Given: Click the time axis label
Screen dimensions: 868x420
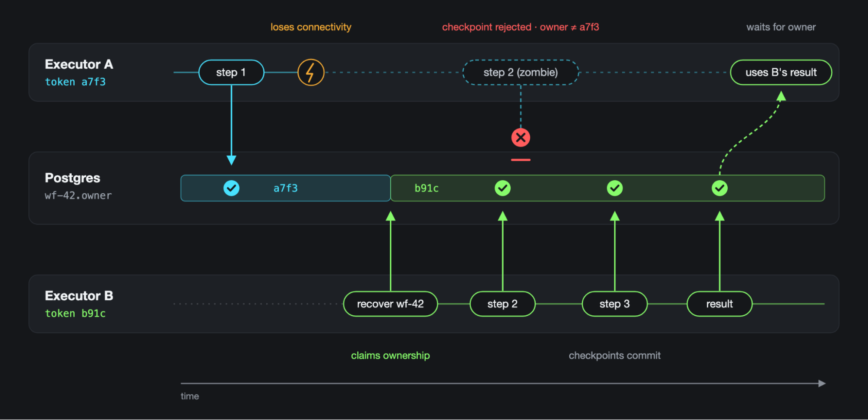Looking at the screenshot, I should tap(190, 396).
